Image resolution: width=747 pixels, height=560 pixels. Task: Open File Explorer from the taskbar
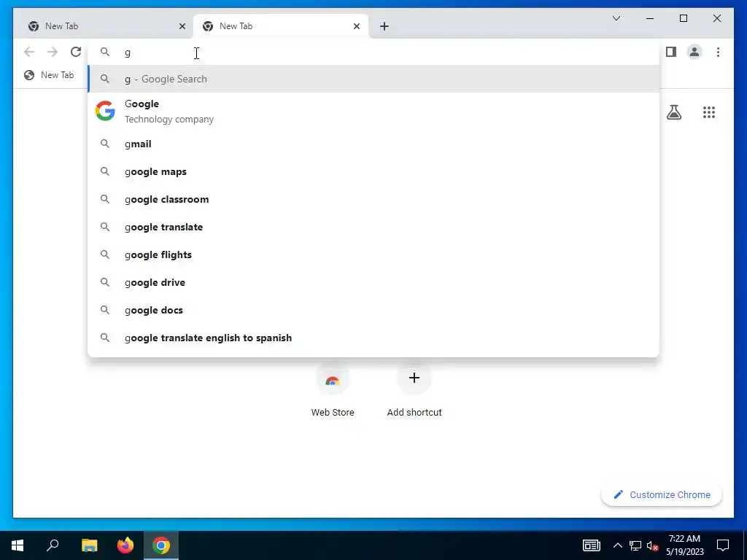tap(89, 545)
